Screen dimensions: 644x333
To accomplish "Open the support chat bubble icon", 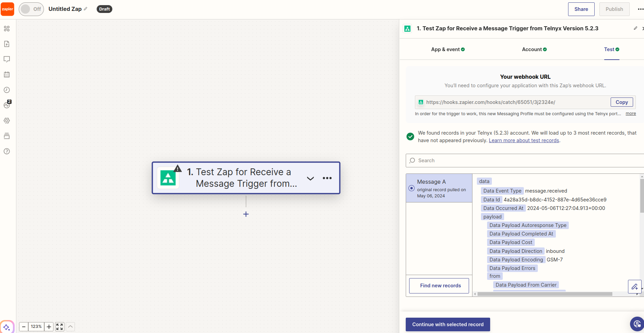I will 637,324.
